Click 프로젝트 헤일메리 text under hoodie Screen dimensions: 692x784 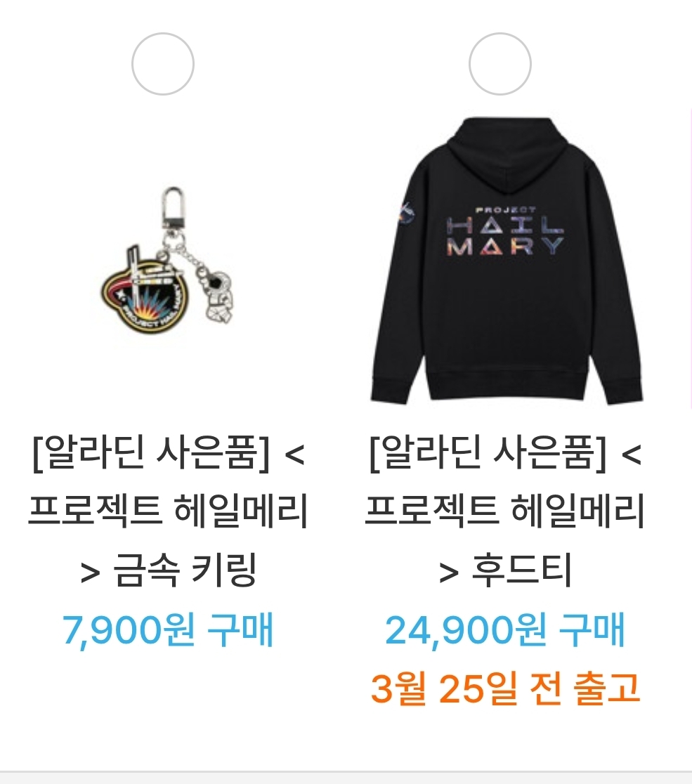tap(505, 511)
